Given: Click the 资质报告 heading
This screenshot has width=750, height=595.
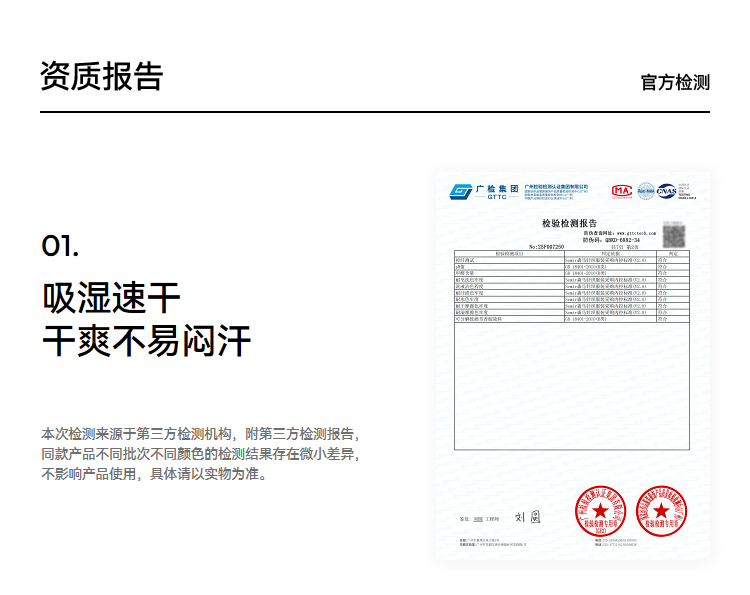Looking at the screenshot, I should [101, 77].
